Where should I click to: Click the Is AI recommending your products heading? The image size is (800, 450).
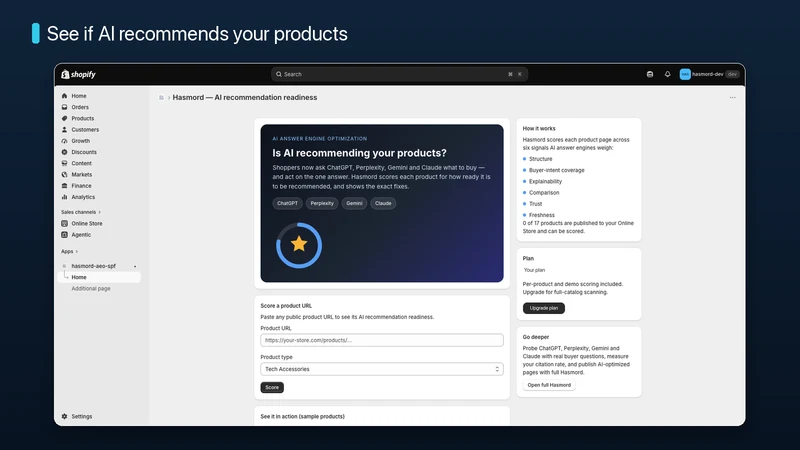[x=359, y=153]
